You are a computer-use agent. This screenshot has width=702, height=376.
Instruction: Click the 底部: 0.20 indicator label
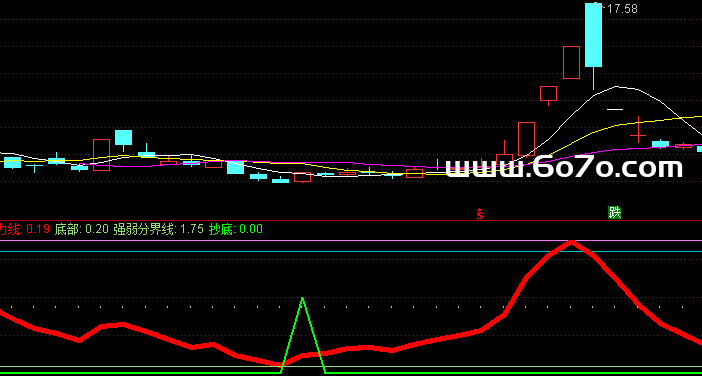pyautogui.click(x=81, y=230)
